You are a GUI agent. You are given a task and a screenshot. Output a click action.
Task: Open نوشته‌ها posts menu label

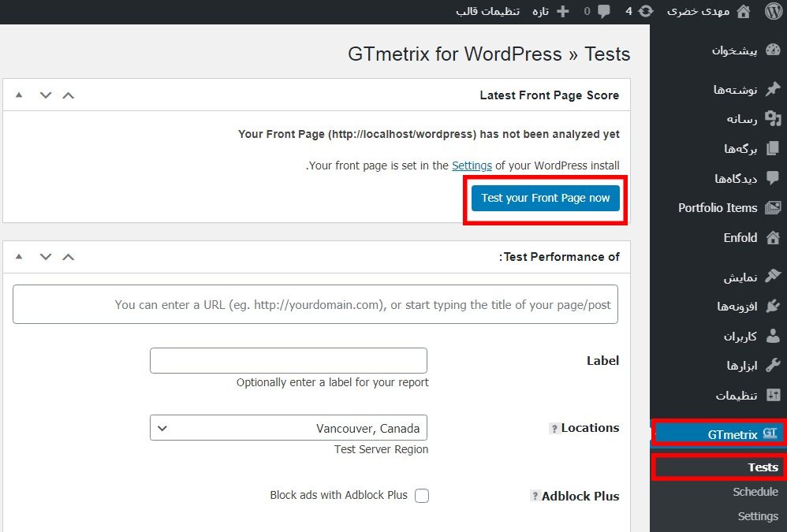(x=735, y=90)
